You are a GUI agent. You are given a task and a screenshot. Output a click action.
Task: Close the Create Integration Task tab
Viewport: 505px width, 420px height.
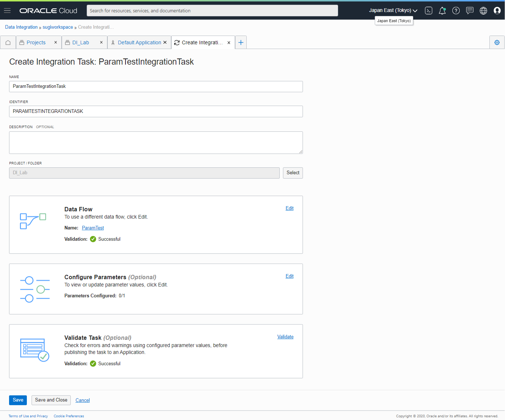coord(229,42)
